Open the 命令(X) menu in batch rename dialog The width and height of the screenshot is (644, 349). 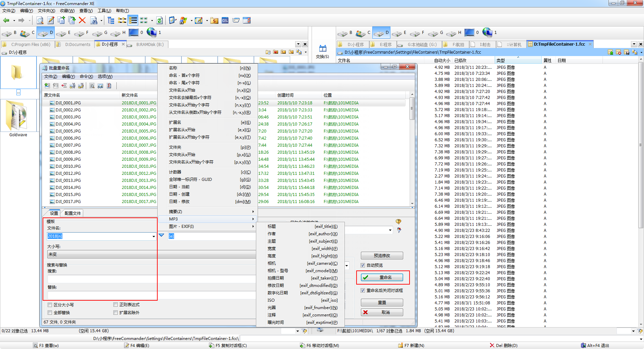(86, 77)
